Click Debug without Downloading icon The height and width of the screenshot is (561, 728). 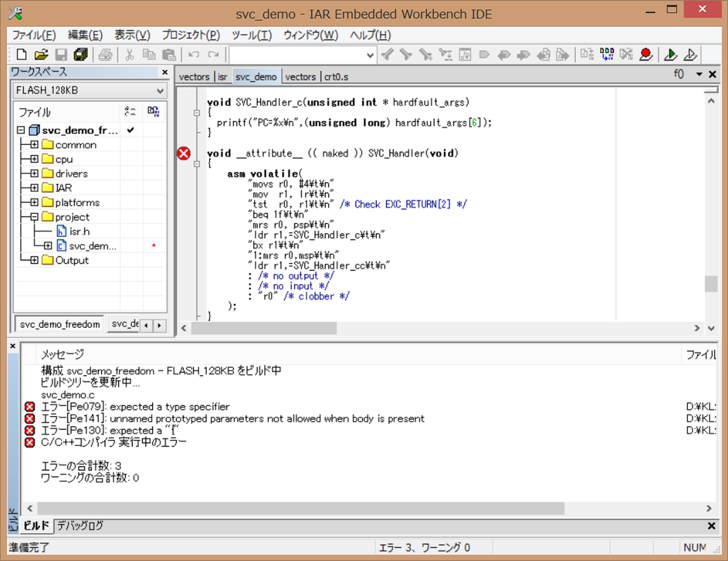690,55
